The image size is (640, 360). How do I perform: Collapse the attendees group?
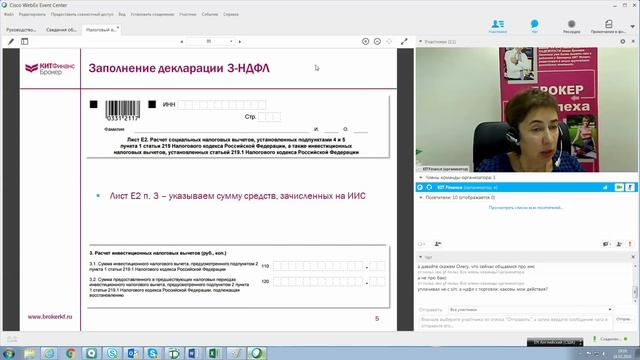point(421,197)
